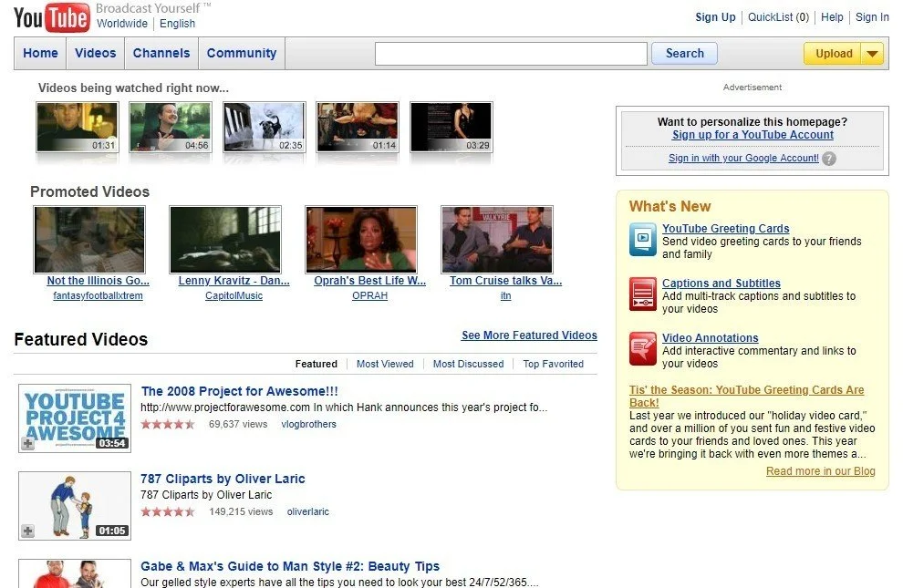Click the Captions and Subtitles icon
903x588 pixels.
point(643,294)
